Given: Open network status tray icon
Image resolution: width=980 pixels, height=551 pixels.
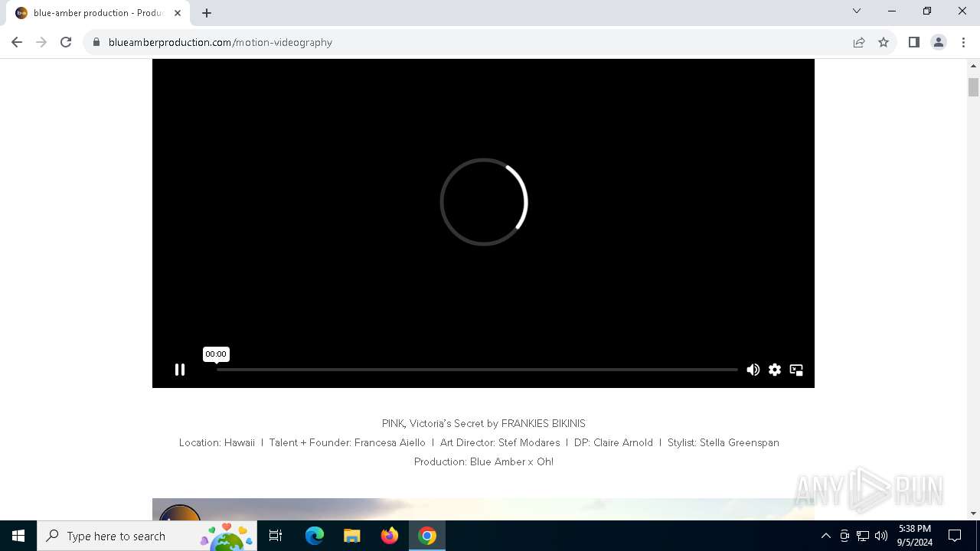Looking at the screenshot, I should pyautogui.click(x=863, y=536).
